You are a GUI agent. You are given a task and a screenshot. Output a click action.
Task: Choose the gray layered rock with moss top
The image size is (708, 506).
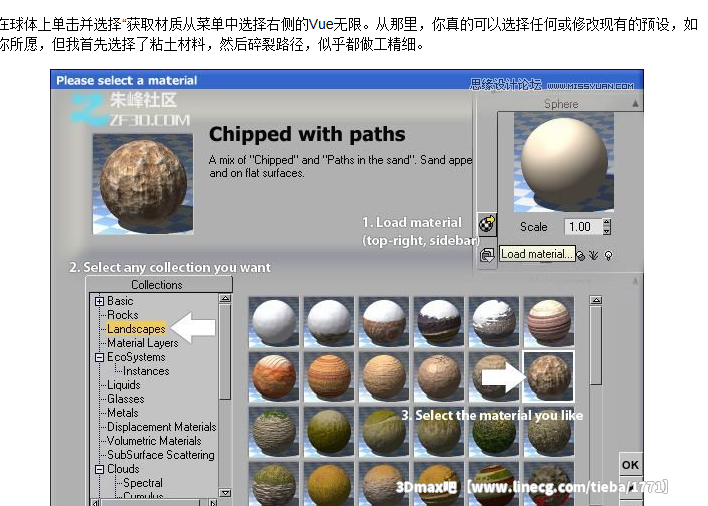click(274, 432)
